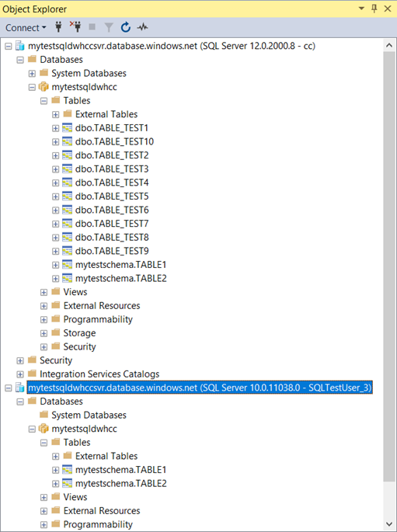This screenshot has width=397, height=532.
Task: Select the dbo.TABLE_TEST9 table row
Action: coord(112,251)
